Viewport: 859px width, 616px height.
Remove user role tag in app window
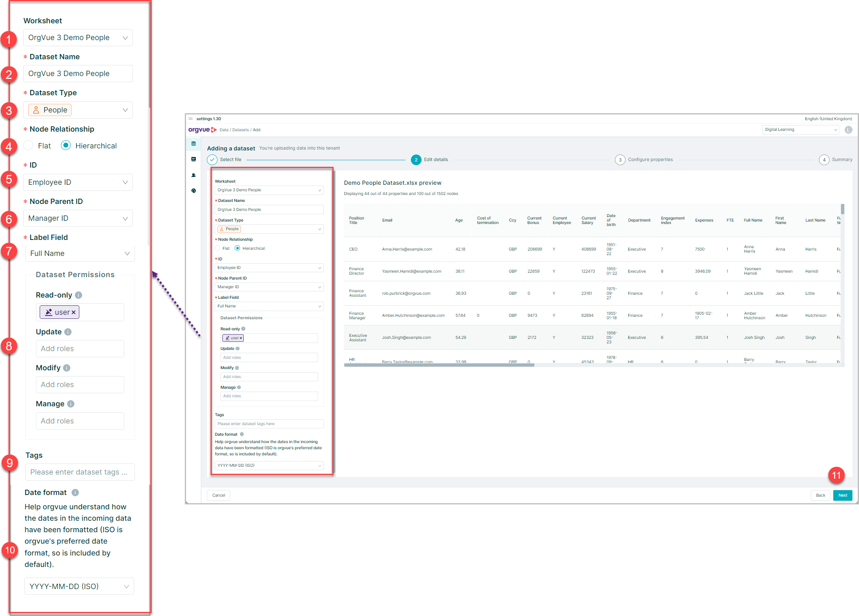[241, 338]
